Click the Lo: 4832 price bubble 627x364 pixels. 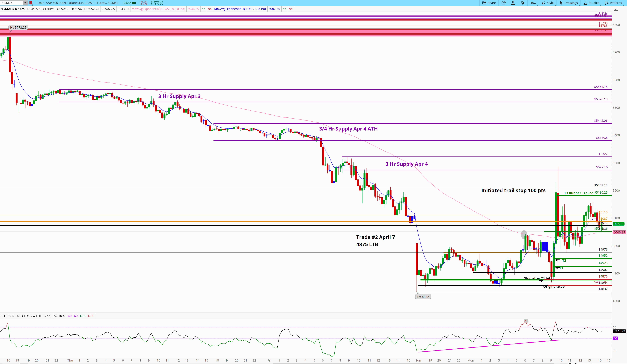point(423,297)
